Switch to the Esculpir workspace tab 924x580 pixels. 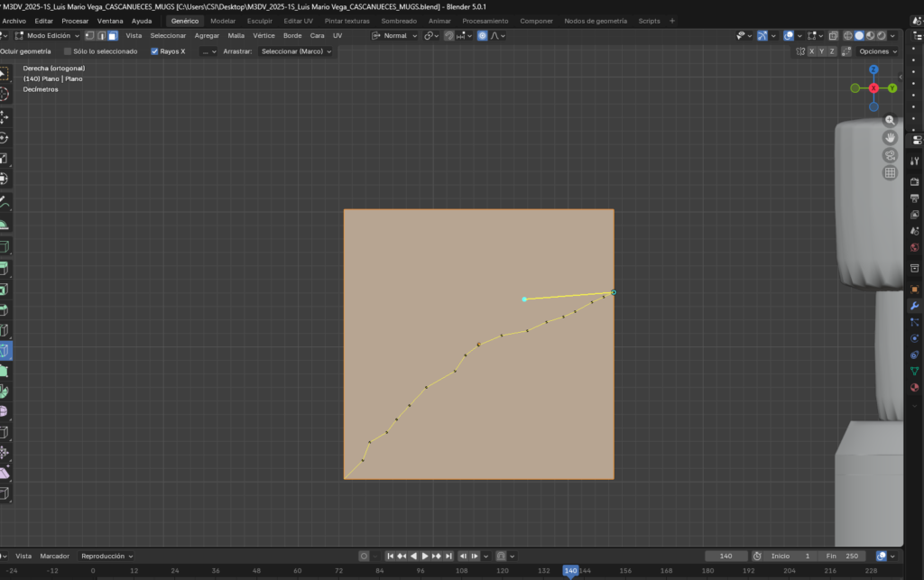[x=260, y=20]
